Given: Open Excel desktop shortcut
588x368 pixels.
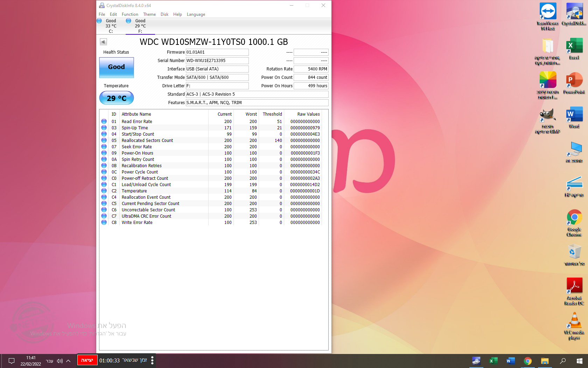Looking at the screenshot, I should click(x=574, y=49).
